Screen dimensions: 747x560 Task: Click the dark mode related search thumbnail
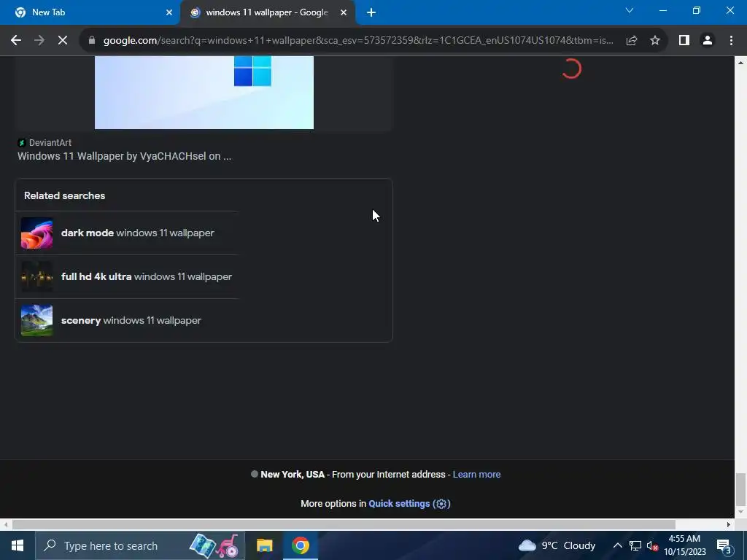click(x=36, y=233)
